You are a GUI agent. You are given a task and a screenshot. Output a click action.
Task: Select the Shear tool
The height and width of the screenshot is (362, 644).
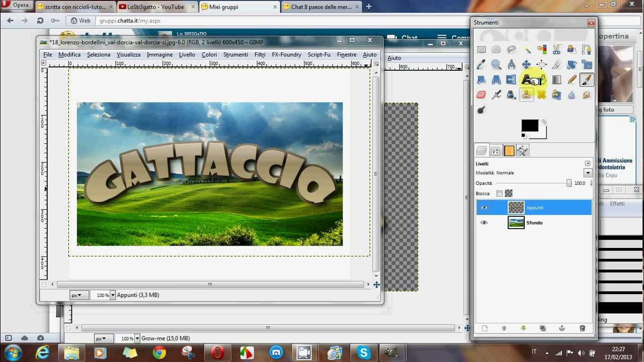pyautogui.click(x=481, y=79)
